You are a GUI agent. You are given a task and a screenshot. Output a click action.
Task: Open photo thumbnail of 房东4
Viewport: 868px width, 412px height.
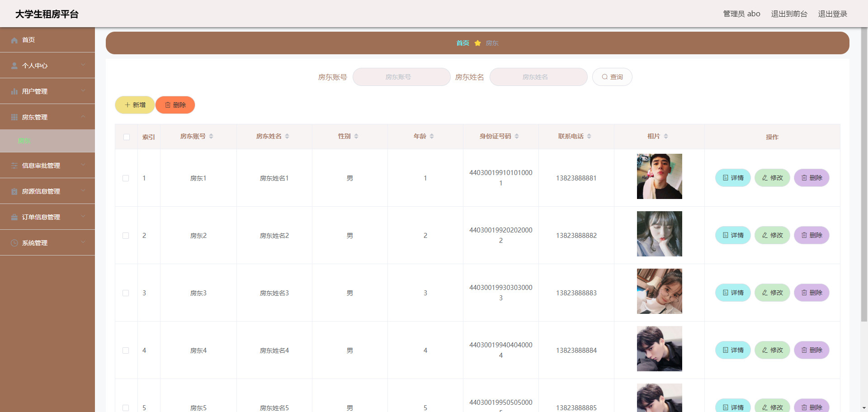click(659, 349)
